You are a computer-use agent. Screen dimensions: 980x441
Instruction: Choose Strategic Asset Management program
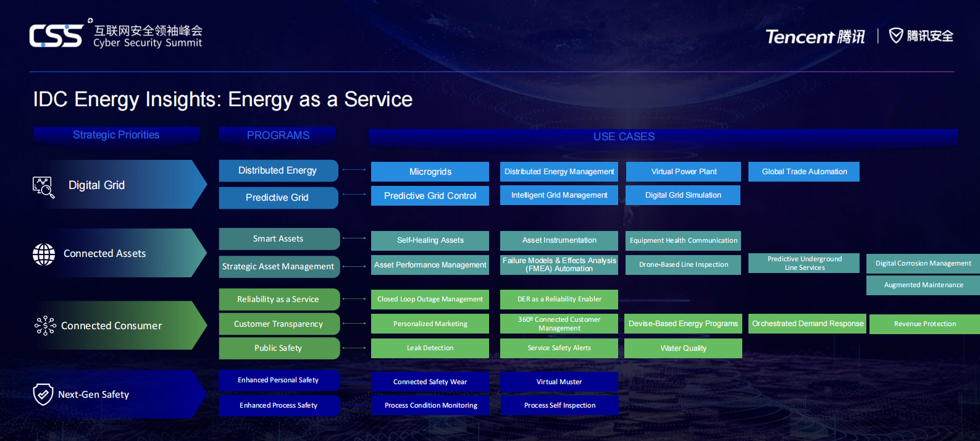coord(279,267)
